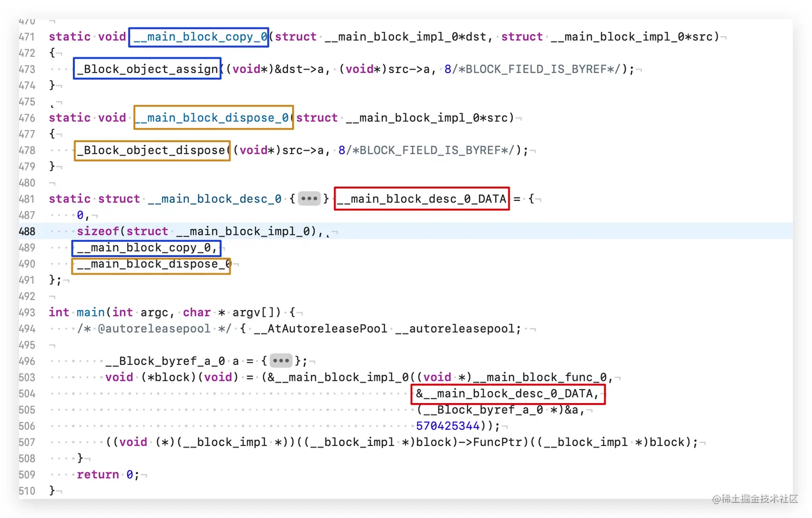The width and height of the screenshot is (812, 518).
Task: Click sizeof keyword on line 488
Action: point(98,231)
